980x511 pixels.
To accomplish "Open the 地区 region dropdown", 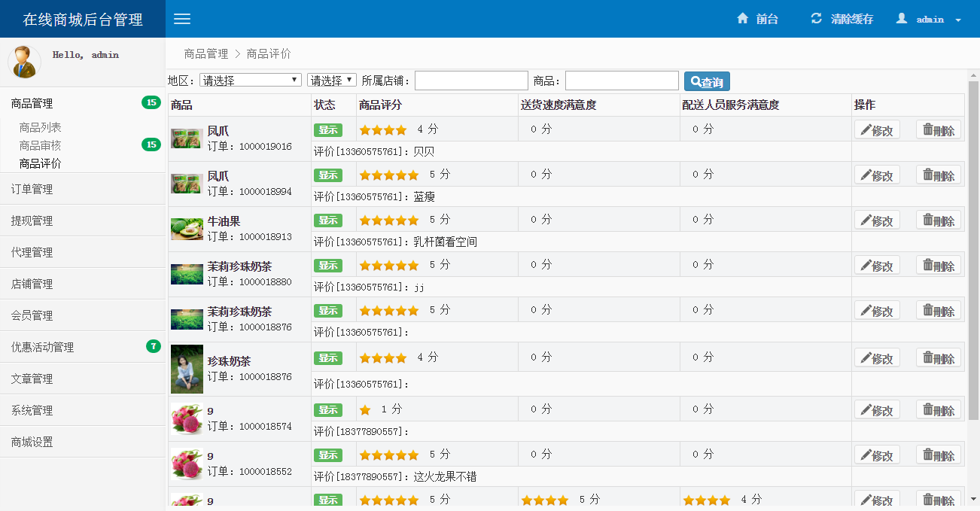I will (x=251, y=80).
